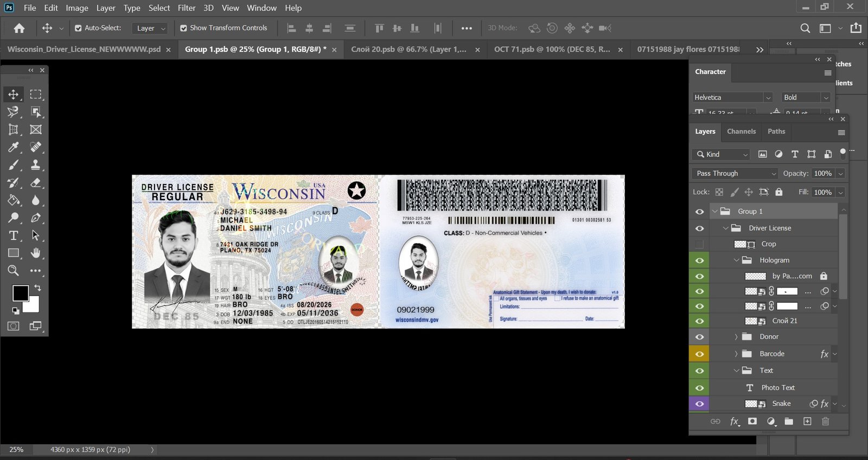Select the Frame tool
This screenshot has height=460, width=868.
click(x=36, y=130)
